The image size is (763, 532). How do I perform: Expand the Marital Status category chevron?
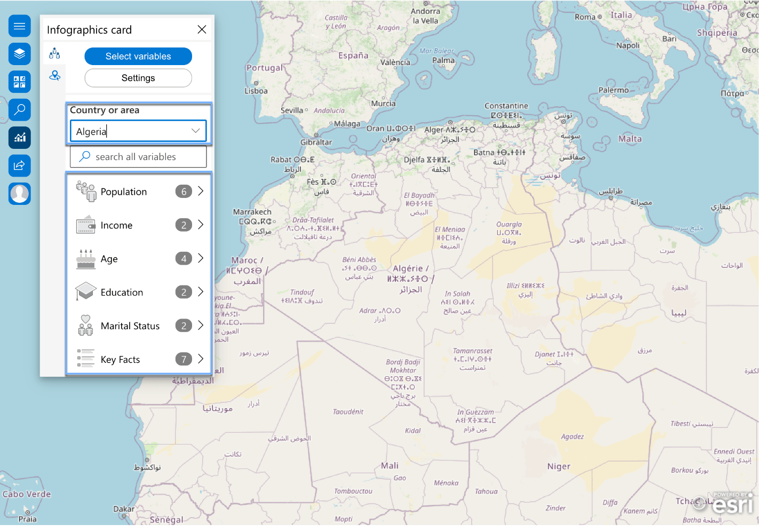201,325
